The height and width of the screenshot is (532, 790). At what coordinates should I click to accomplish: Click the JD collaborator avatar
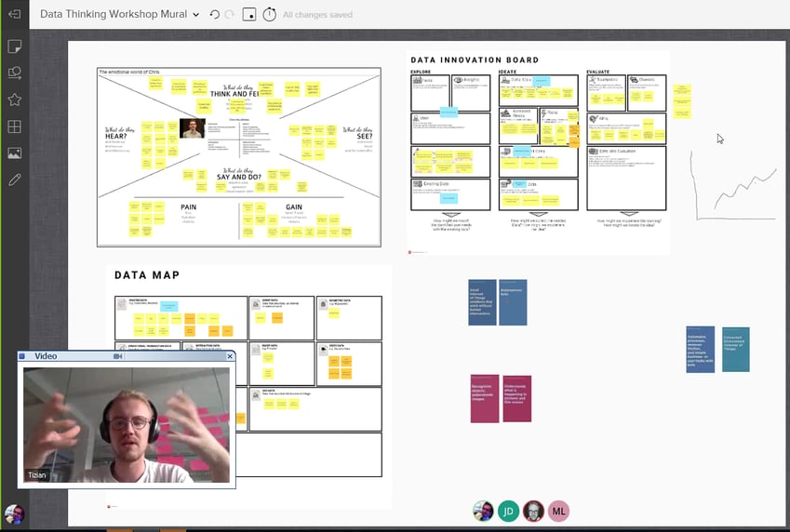point(508,512)
